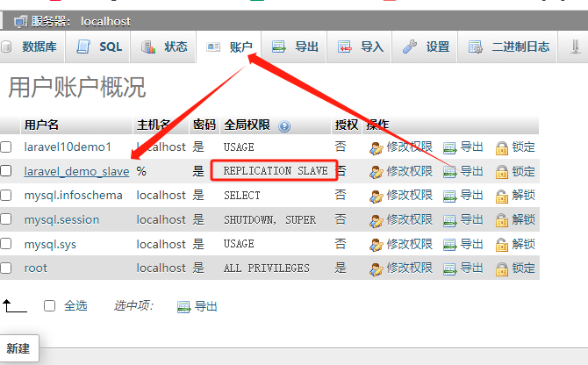The width and height of the screenshot is (588, 365).
Task: Tick checkbox for laravel10demo1 user
Action: click(x=5, y=147)
